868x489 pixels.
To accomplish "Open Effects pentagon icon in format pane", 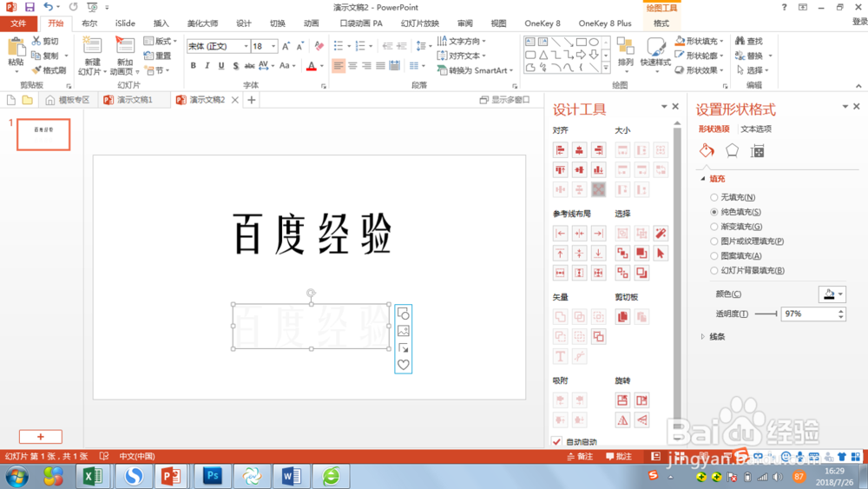I will pyautogui.click(x=732, y=150).
